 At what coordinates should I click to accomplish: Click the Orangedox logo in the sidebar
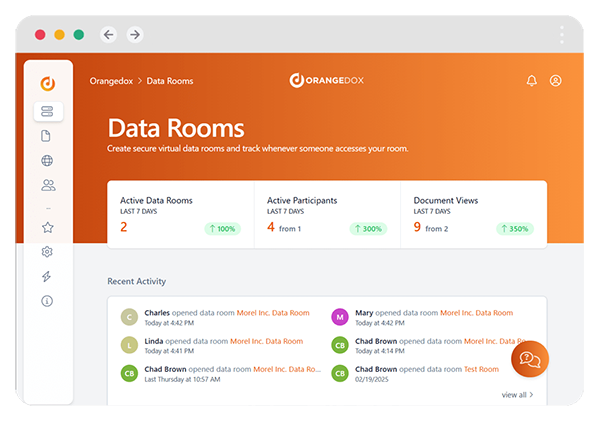[x=48, y=83]
